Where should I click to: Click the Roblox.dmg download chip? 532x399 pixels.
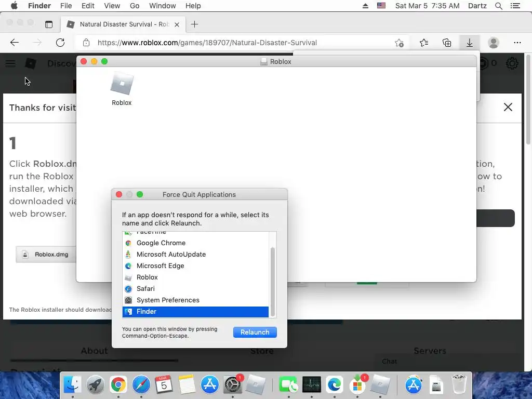pos(46,255)
